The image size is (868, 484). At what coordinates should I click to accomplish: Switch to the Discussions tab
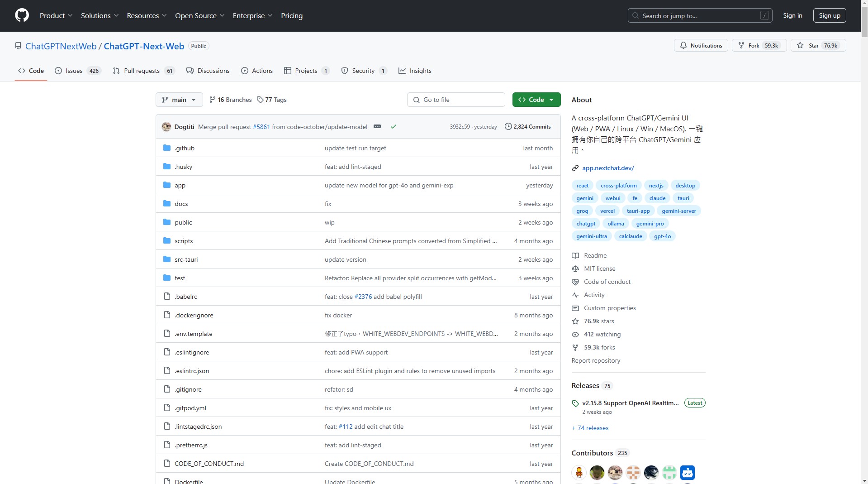point(208,71)
